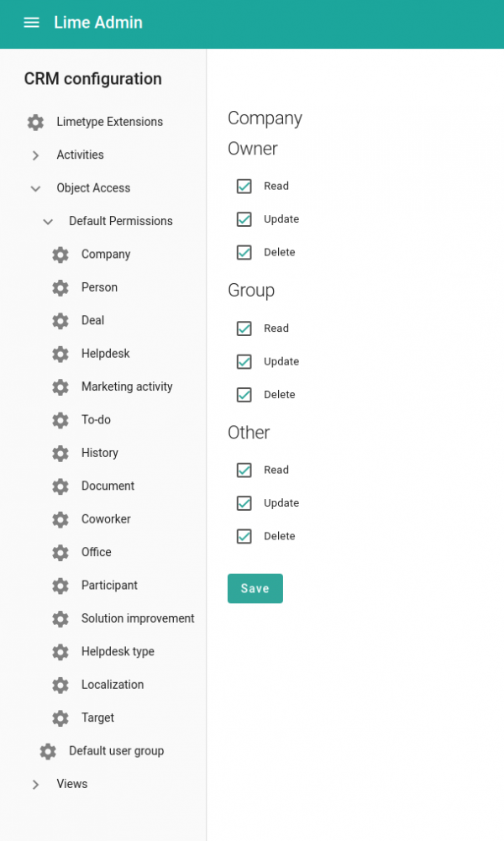Collapse the Object Access section
The image size is (504, 841).
click(x=35, y=189)
